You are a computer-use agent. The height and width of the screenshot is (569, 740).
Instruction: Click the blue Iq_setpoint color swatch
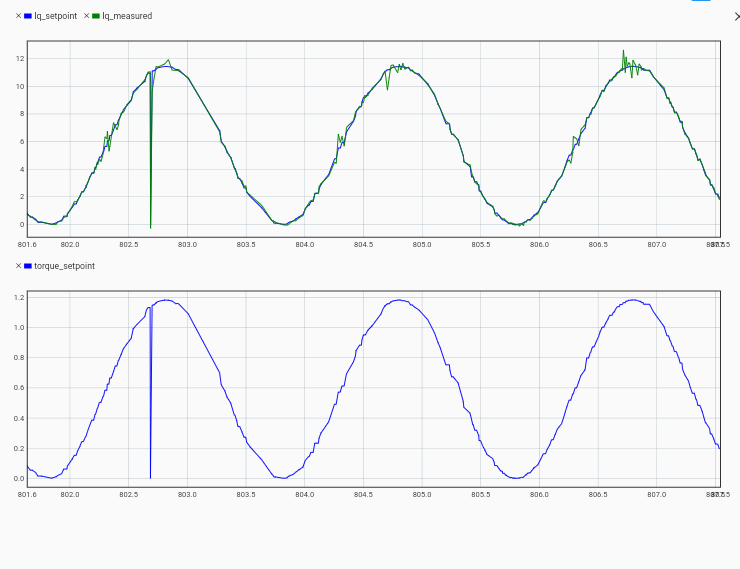coord(28,16)
